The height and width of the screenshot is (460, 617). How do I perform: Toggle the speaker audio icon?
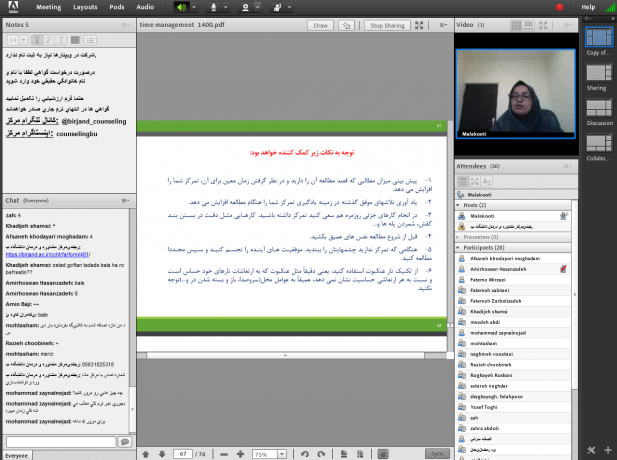click(x=181, y=7)
